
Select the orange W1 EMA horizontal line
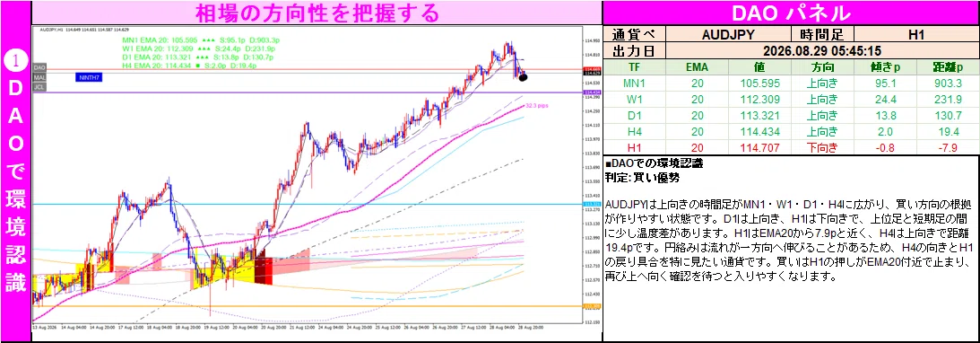tap(307, 306)
